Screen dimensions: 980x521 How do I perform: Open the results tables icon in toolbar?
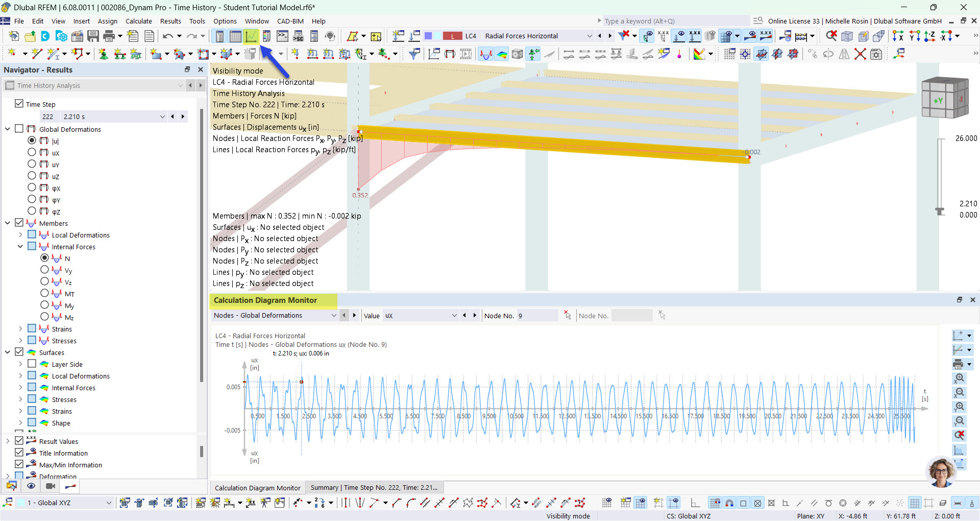coord(234,36)
